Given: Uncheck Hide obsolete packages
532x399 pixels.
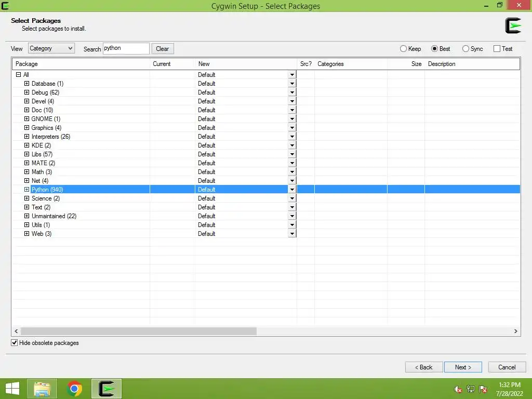Looking at the screenshot, I should [x=14, y=343].
